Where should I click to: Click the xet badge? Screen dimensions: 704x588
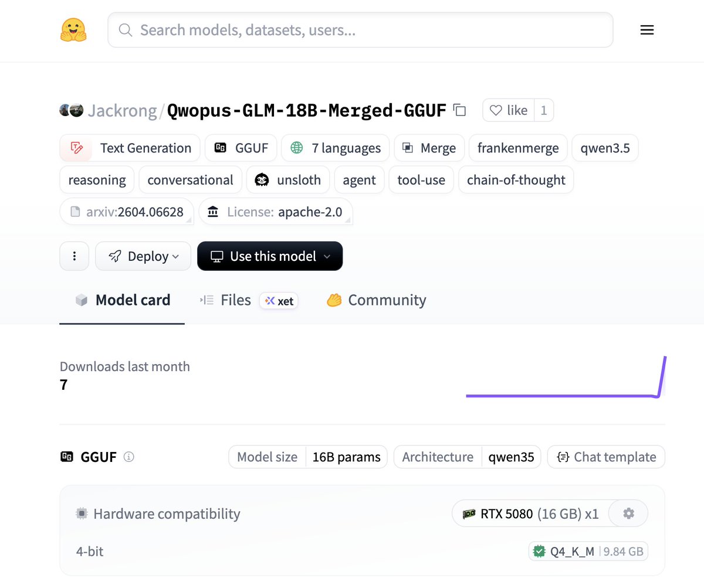click(279, 301)
